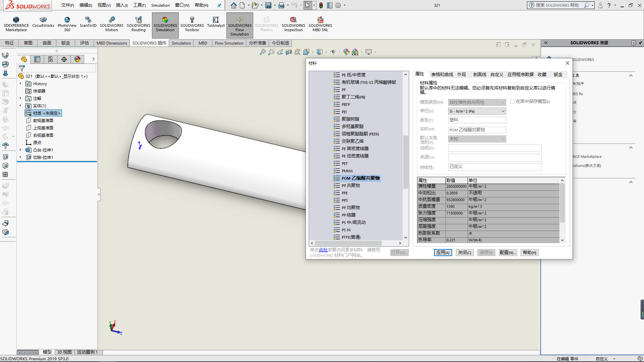Click the properties table vertical scrollbar
This screenshot has width=644, height=362.
(562, 202)
